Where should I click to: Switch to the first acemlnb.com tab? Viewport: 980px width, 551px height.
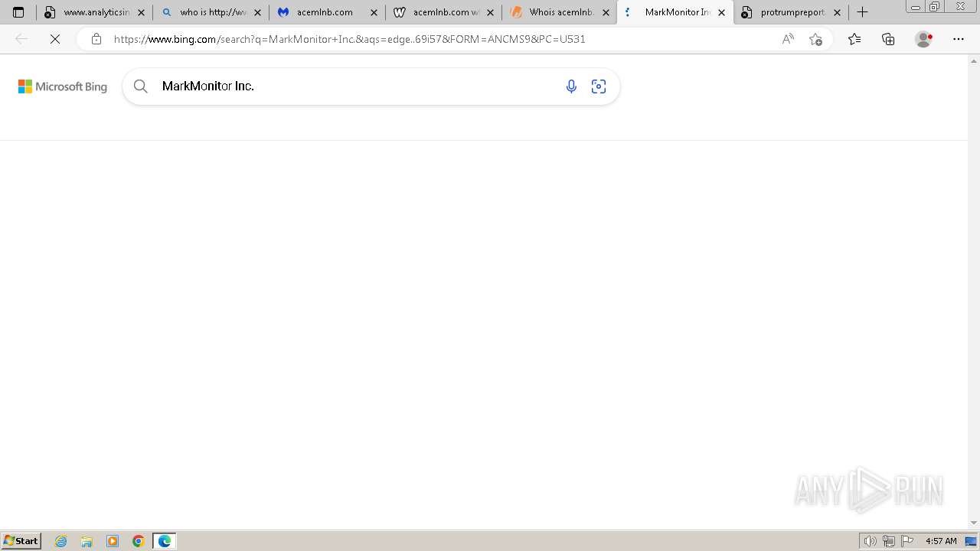[327, 12]
